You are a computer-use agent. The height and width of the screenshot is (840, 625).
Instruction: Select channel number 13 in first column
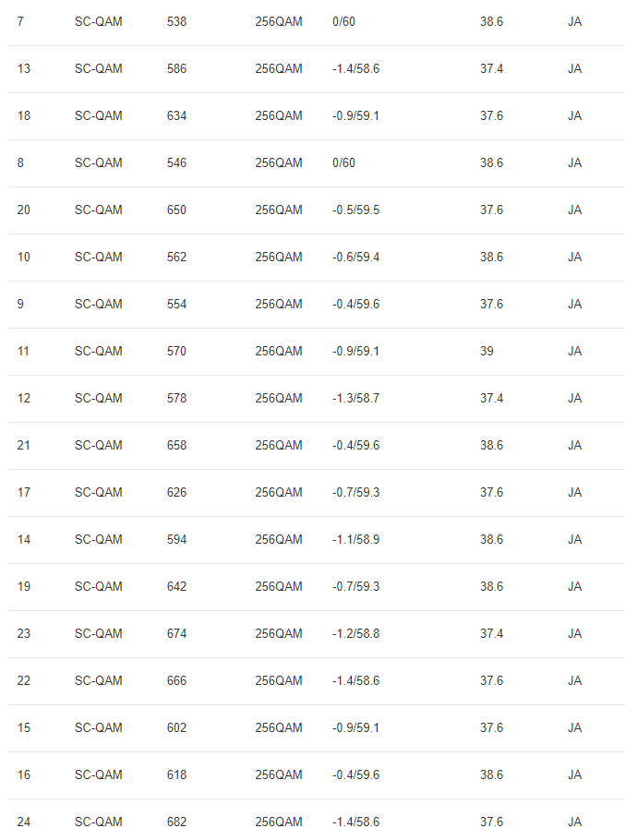(x=24, y=68)
